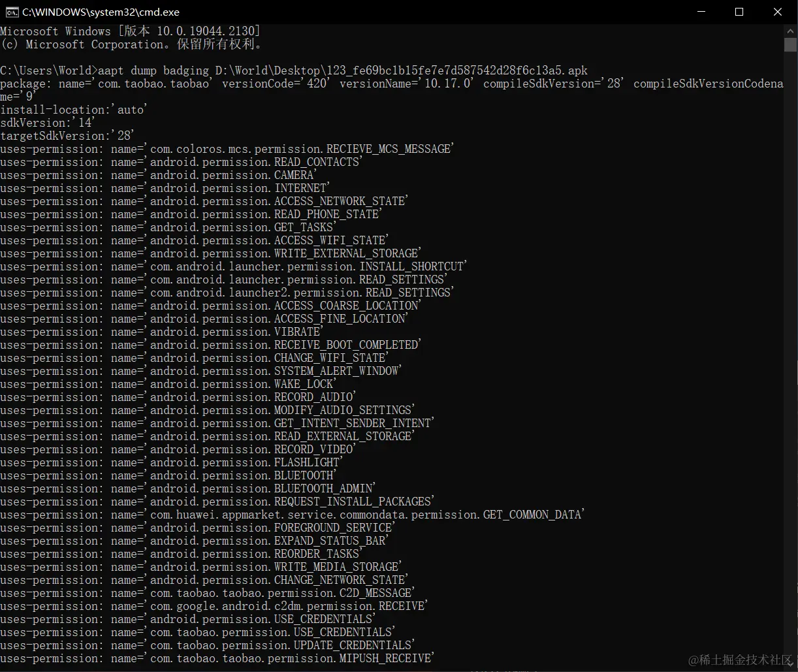Click the aapt dump badging command line

(294, 71)
